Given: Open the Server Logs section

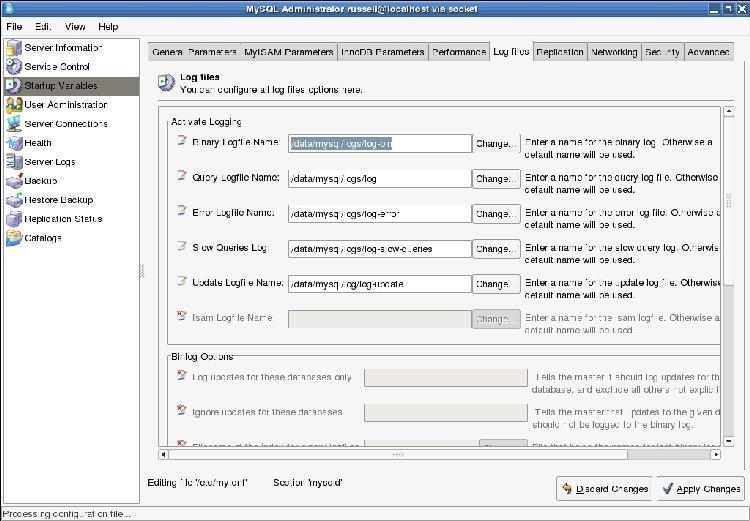Looking at the screenshot, I should click(14, 161).
